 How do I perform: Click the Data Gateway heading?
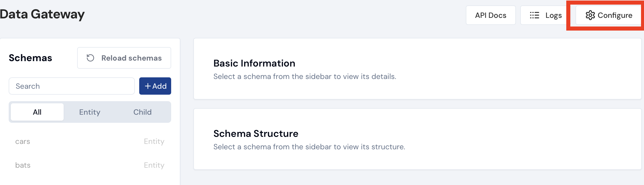pos(42,14)
